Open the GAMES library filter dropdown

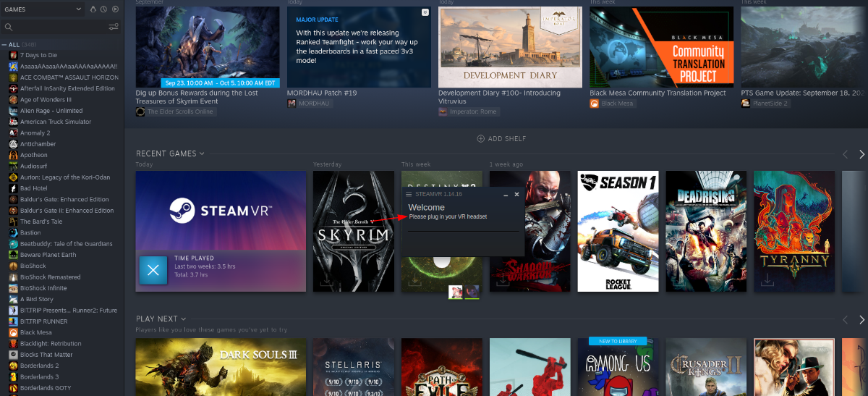pyautogui.click(x=42, y=9)
